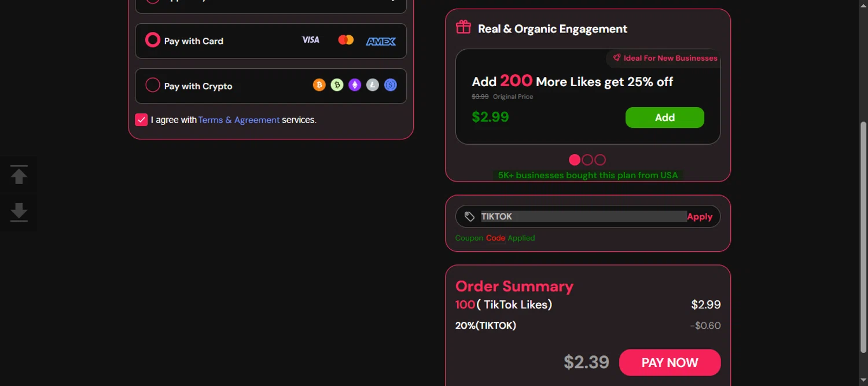Screen dimensions: 868x386
Task: Focus the TIKTOK coupon code field
Action: [583, 216]
